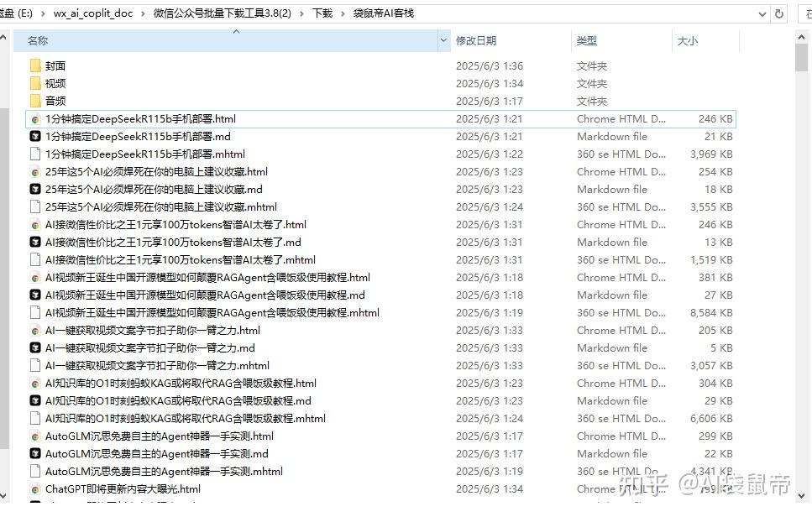Image resolution: width=812 pixels, height=517 pixels.
Task: Click the navigation pane scroll-up arrow
Action: 3,37
